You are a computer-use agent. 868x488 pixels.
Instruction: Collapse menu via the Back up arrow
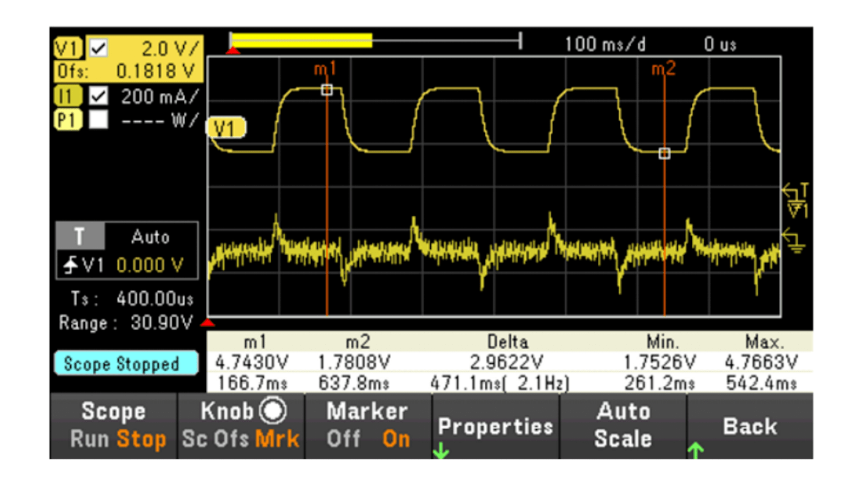696,449
